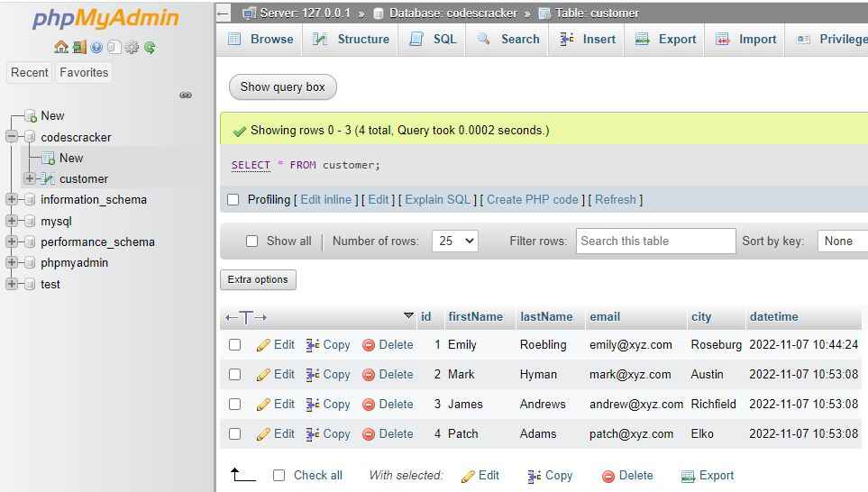Tick the Check all checkbox
This screenshot has width=868, height=492.
click(x=279, y=476)
